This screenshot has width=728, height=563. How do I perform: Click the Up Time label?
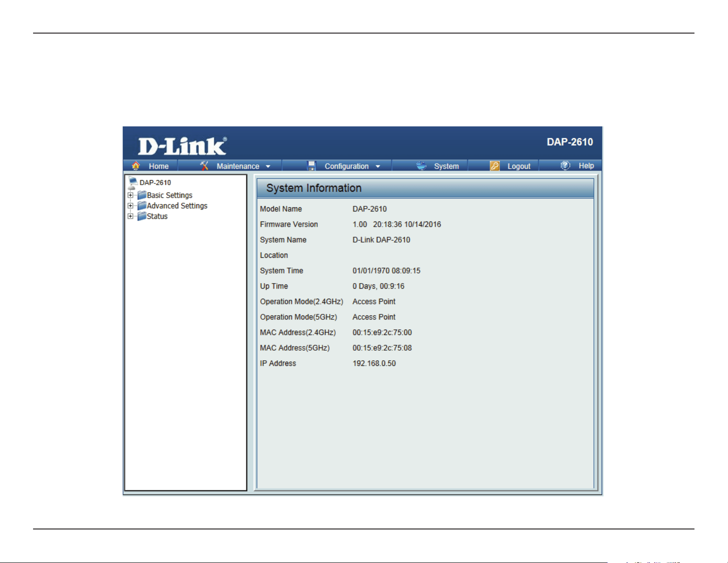click(x=274, y=286)
